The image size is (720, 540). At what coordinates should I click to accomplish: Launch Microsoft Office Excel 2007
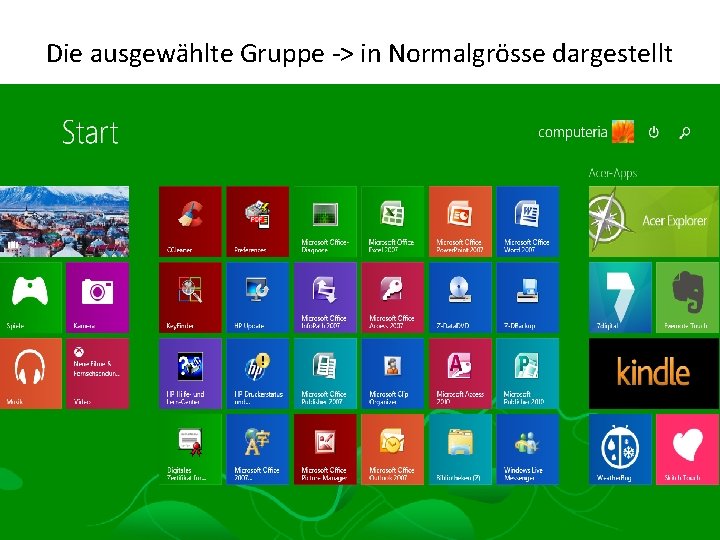(393, 221)
